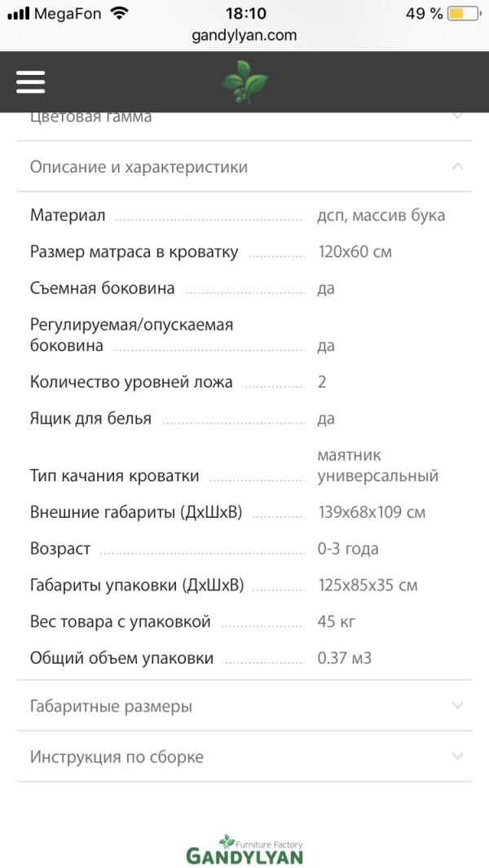Open the hamburger menu
Viewport: 489px width, 868px height.
(x=30, y=81)
